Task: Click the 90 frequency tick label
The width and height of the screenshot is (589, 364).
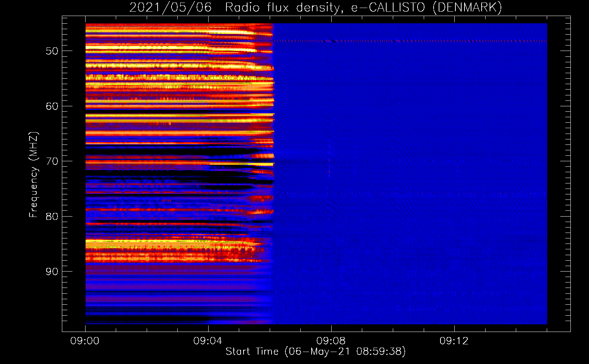Action: click(52, 272)
